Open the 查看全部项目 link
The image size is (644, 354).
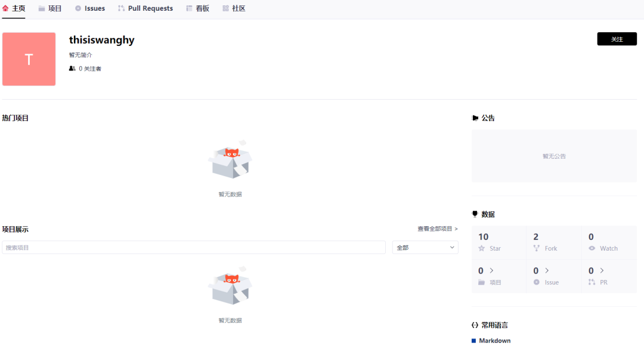tap(438, 229)
